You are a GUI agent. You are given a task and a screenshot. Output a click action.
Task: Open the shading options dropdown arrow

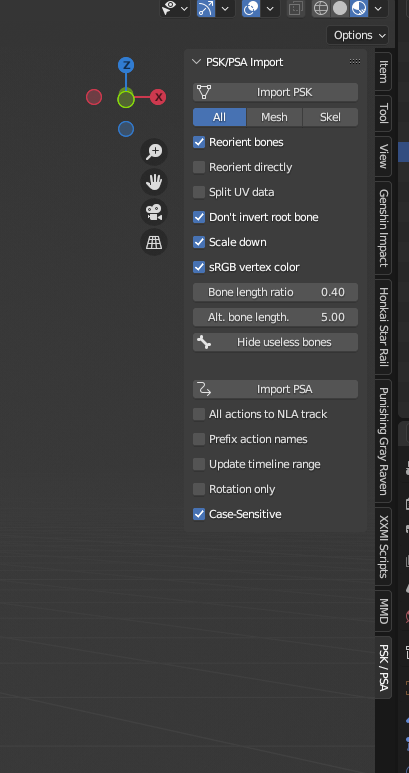pos(378,8)
